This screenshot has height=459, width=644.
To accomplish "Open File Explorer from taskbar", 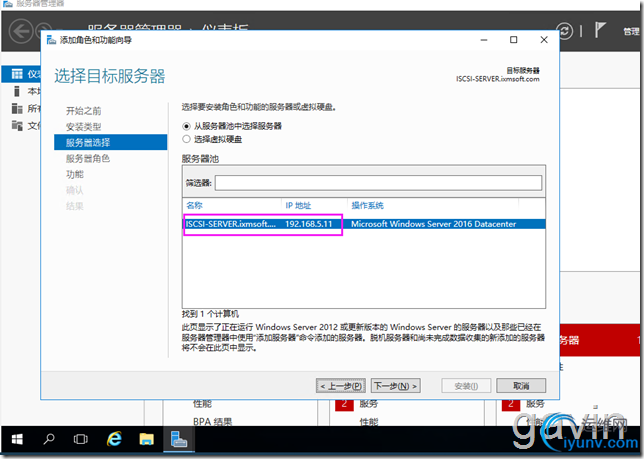I will pos(146,439).
